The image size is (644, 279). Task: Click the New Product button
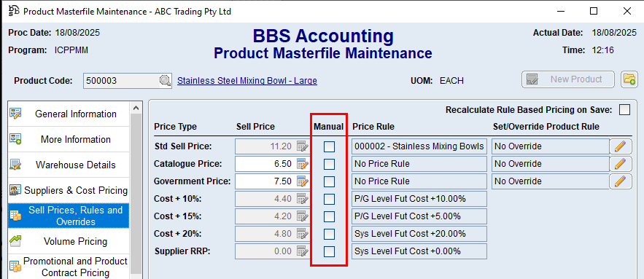568,79
